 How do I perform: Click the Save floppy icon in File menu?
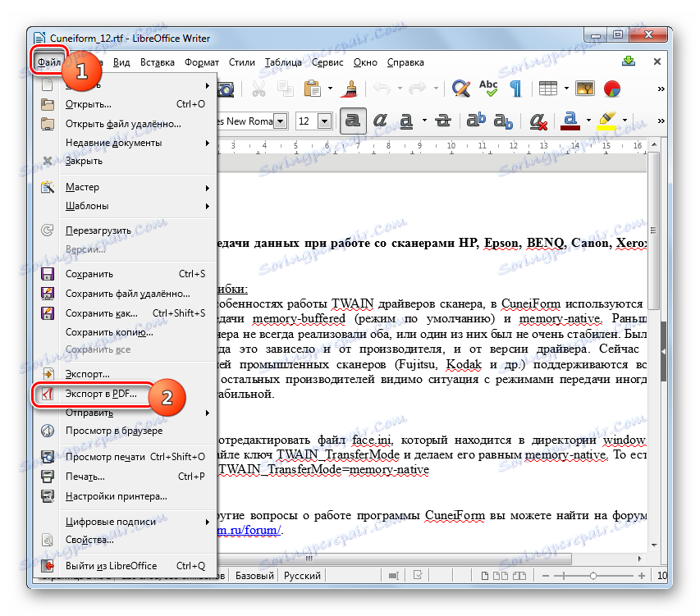tap(48, 274)
